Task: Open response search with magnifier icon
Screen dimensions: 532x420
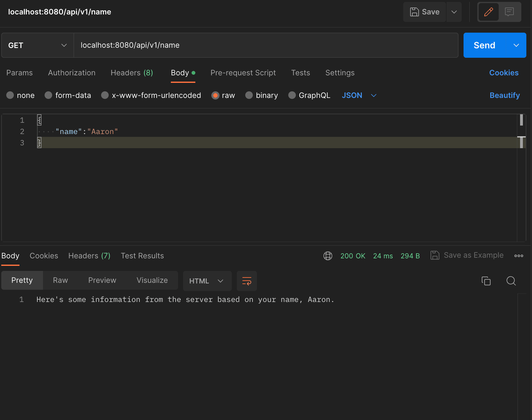Action: pos(511,281)
